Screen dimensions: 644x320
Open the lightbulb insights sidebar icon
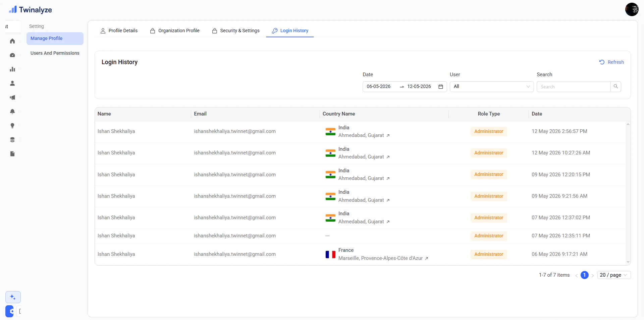pyautogui.click(x=12, y=126)
